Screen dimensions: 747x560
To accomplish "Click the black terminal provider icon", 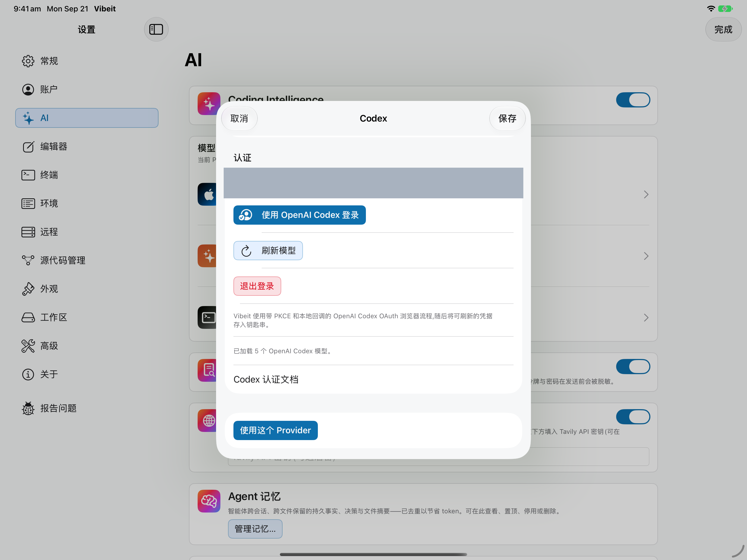I will click(x=207, y=317).
